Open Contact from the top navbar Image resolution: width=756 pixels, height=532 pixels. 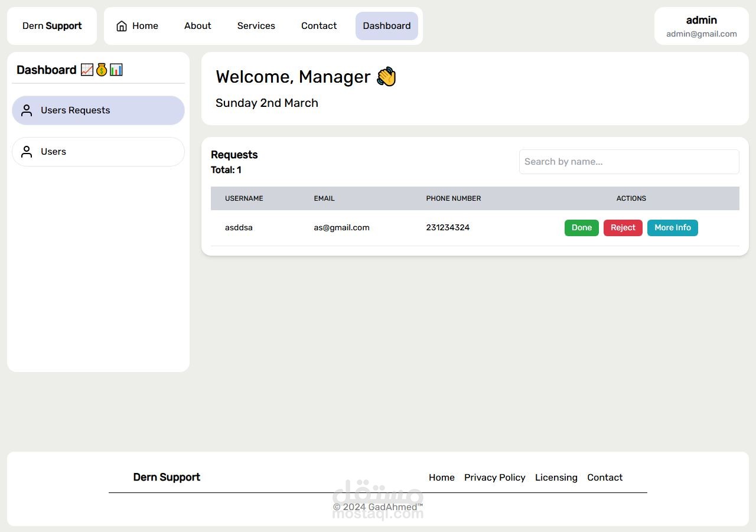pos(319,26)
